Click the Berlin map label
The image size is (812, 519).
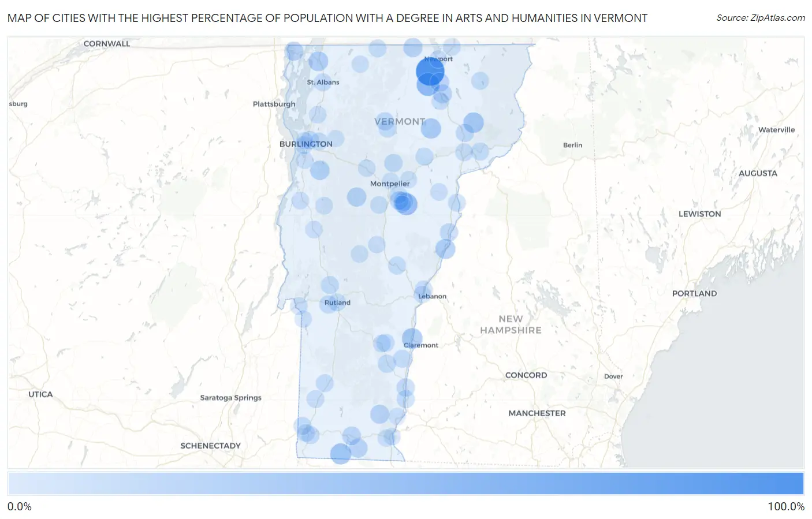[x=572, y=145]
